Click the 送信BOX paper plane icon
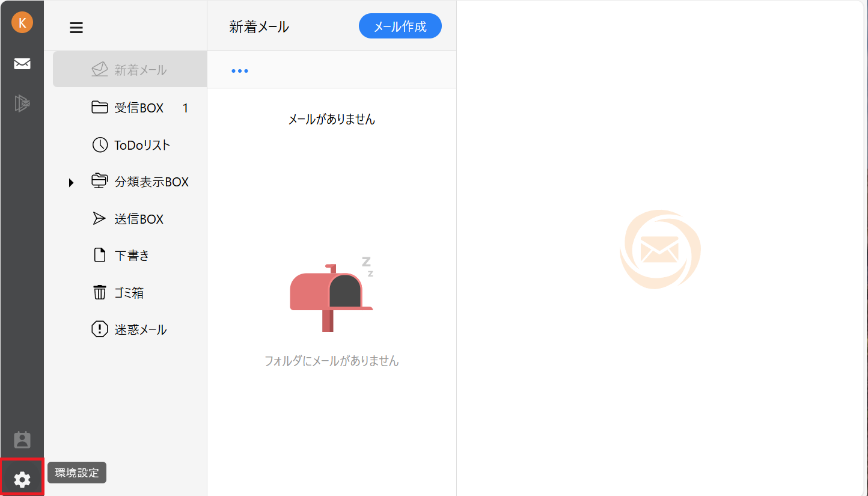 click(x=99, y=219)
